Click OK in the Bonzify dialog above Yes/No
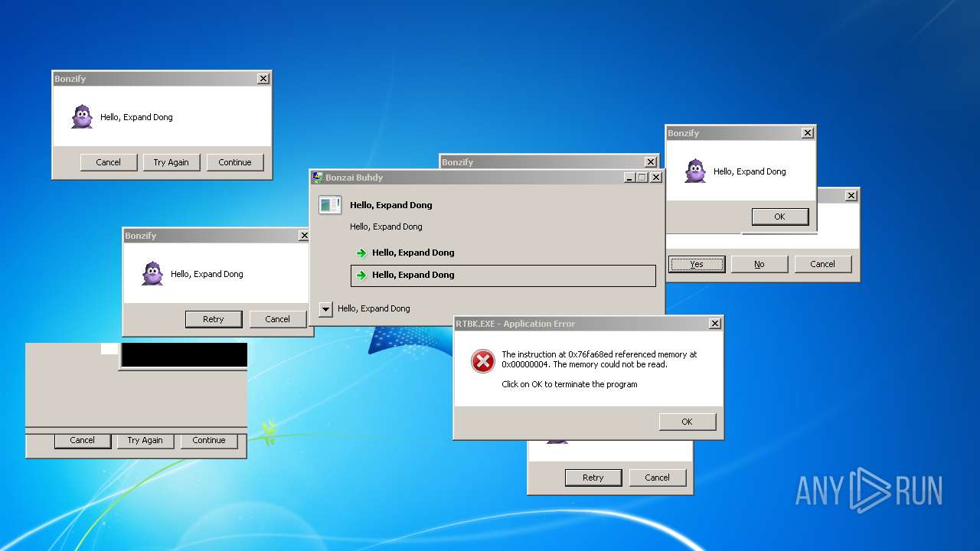The width and height of the screenshot is (980, 551). [779, 217]
